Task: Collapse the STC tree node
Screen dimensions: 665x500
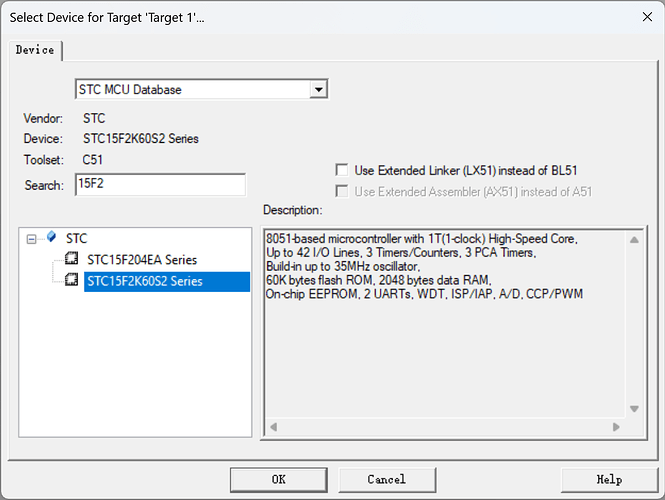Action: tap(31, 239)
